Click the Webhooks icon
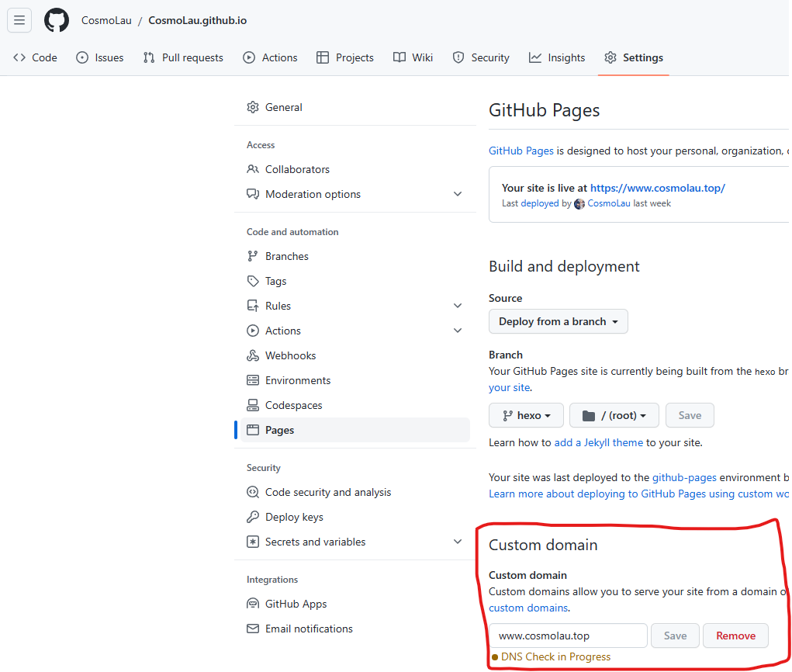The image size is (792, 672). pyautogui.click(x=253, y=355)
